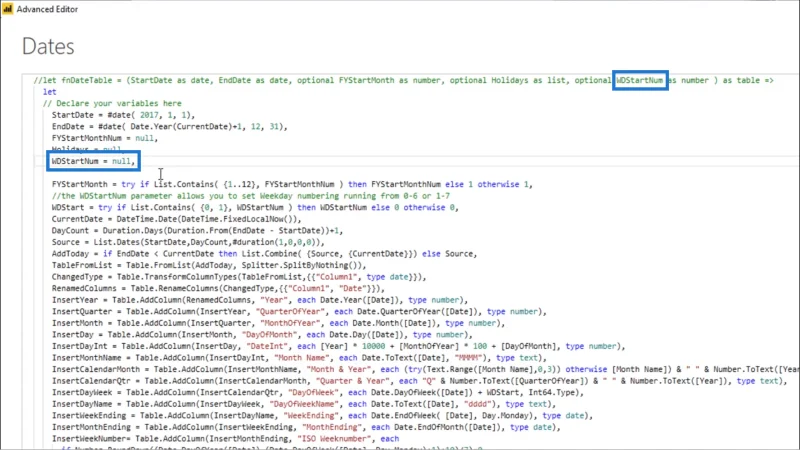
Task: Click the FYStartMonth try-if line
Action: click(x=292, y=184)
